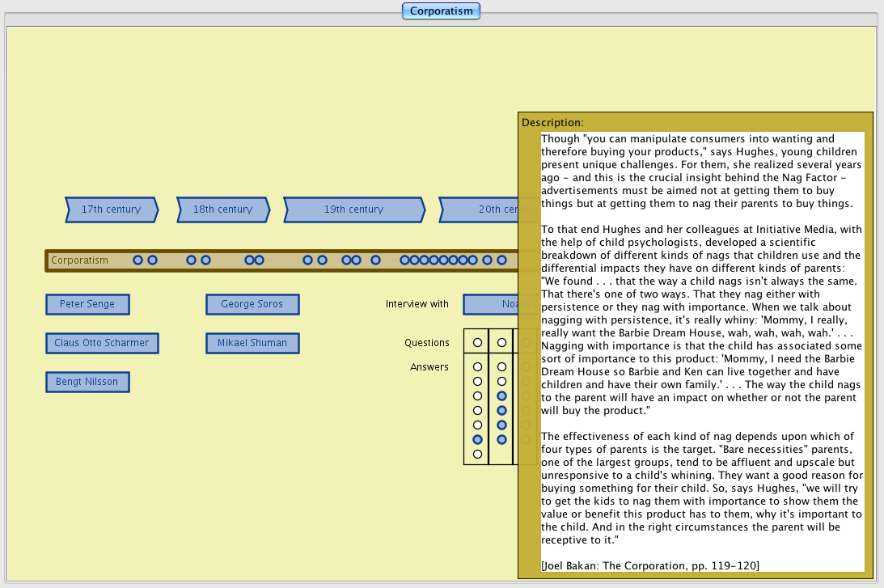884x588 pixels.
Task: Open Peter Senge's entry
Action: point(87,304)
